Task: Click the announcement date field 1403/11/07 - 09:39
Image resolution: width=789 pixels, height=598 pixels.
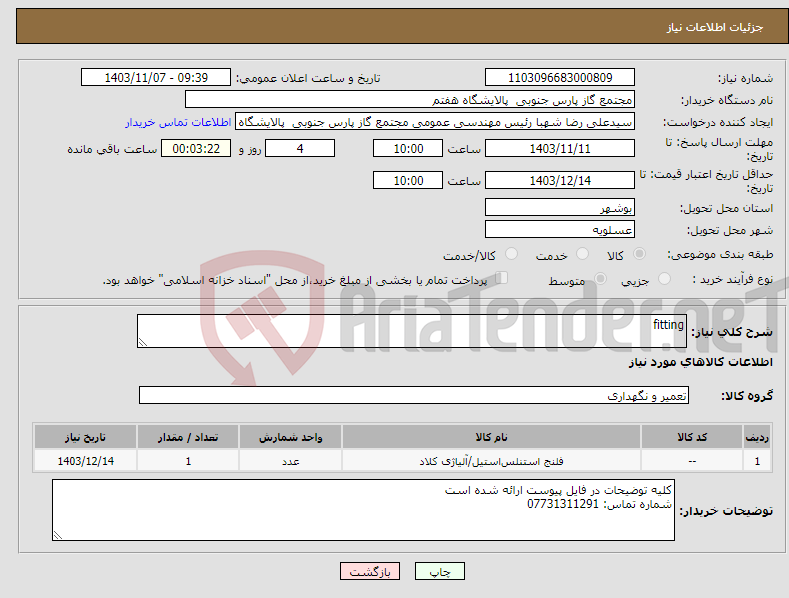Action: 156,78
